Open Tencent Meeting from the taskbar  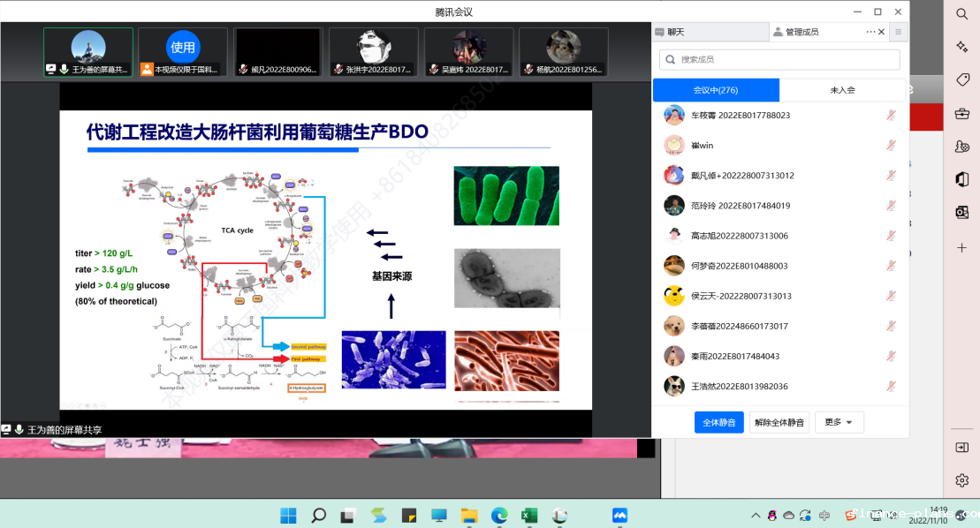click(619, 515)
